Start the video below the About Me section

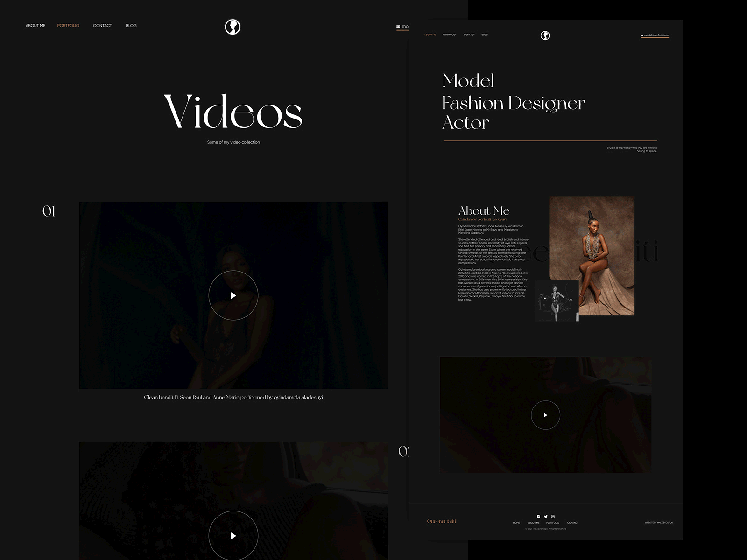545,414
